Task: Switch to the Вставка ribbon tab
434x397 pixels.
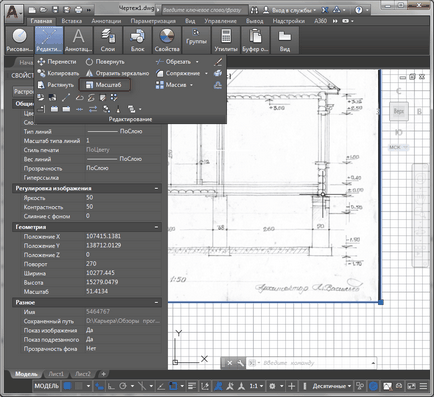Action: (71, 21)
